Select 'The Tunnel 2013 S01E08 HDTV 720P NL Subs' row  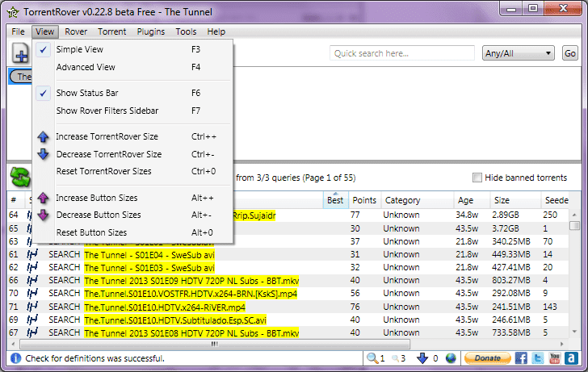[288, 332]
